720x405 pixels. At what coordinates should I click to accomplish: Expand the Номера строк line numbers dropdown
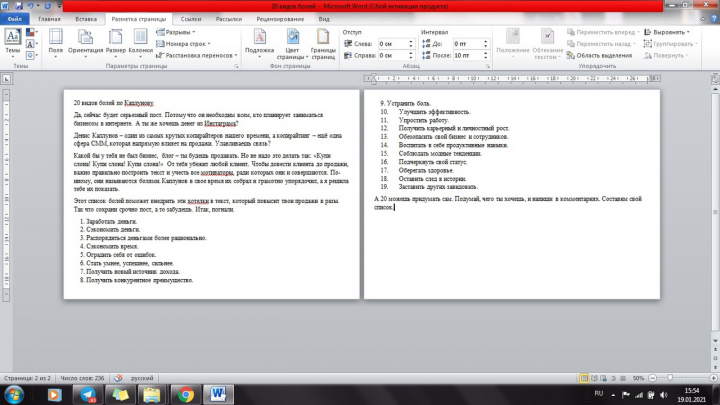point(183,44)
